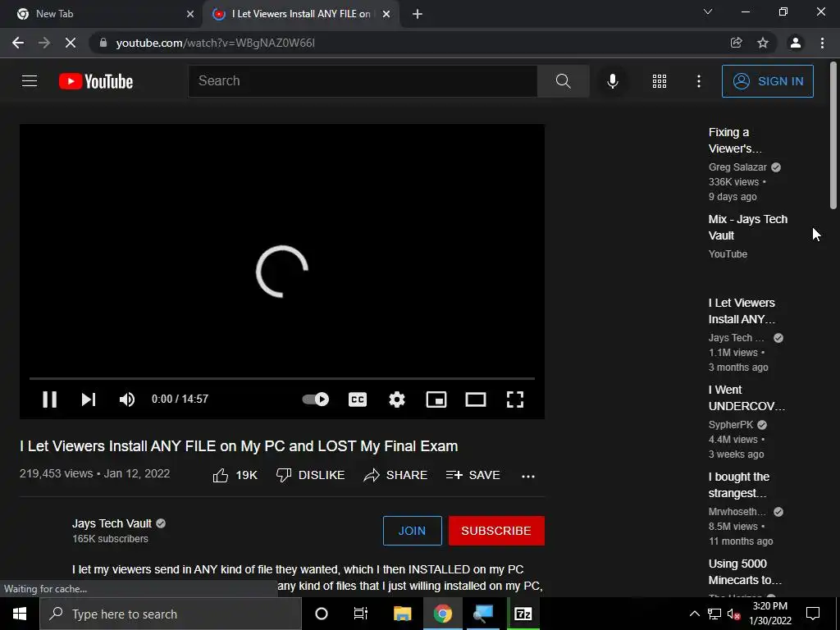Mute the video volume
The height and width of the screenshot is (630, 840).
[x=127, y=399]
